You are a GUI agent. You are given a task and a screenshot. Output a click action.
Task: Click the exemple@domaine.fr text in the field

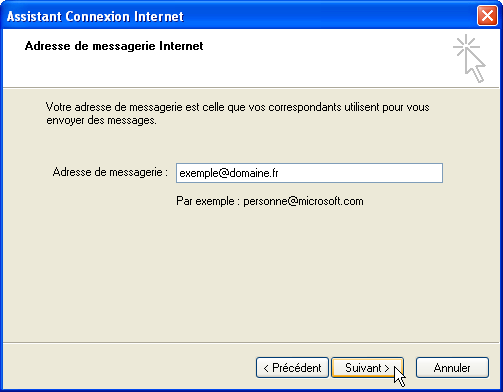coord(229,173)
